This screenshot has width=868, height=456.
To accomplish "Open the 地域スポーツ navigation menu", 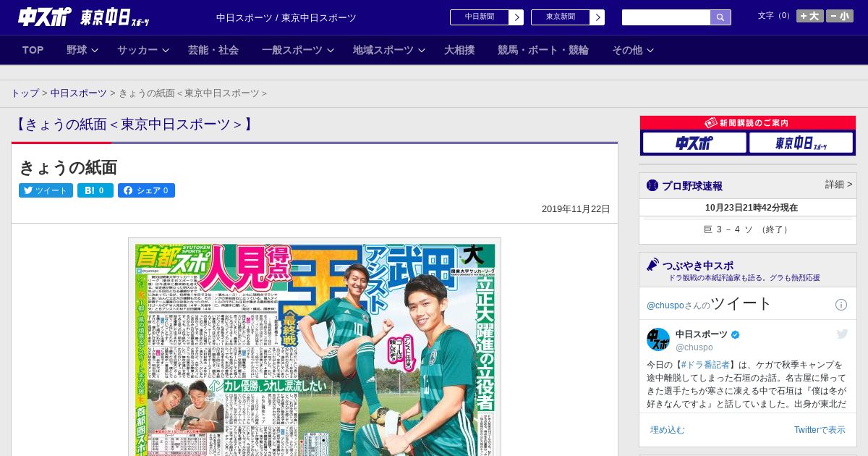I will click(383, 50).
